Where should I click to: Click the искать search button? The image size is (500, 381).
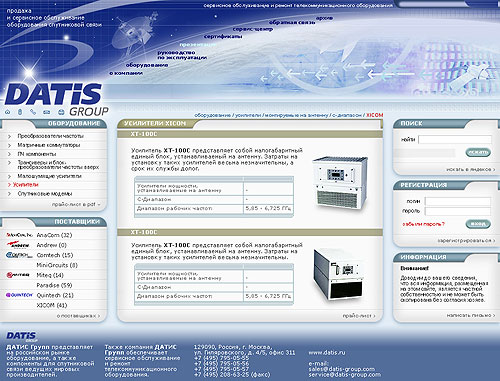click(478, 152)
